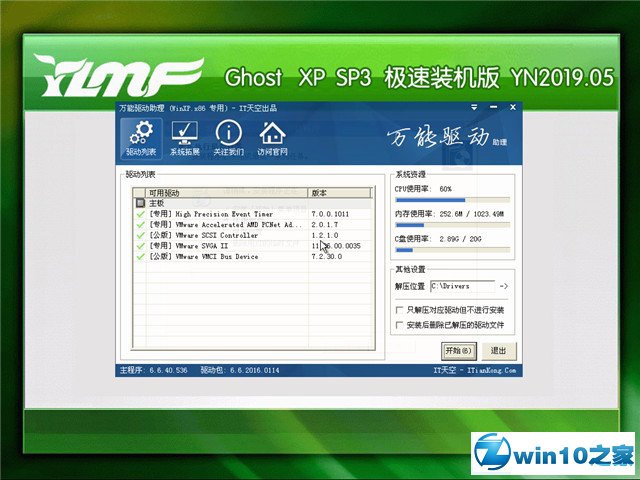Click the 退出 button
The height and width of the screenshot is (480, 640).
click(498, 351)
